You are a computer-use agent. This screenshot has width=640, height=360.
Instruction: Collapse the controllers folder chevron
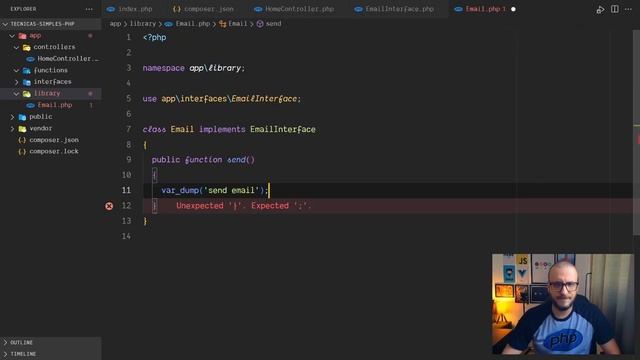point(16,47)
